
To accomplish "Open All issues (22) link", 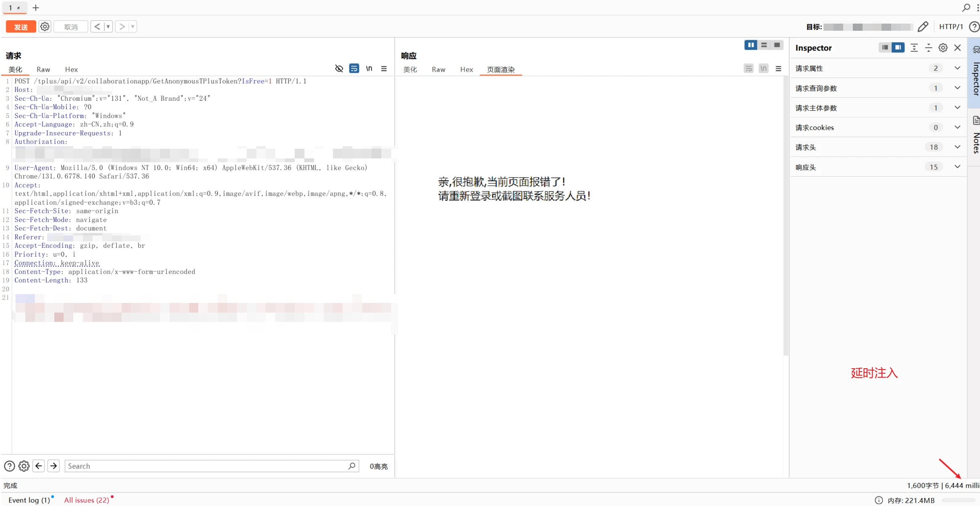I will pyautogui.click(x=87, y=500).
